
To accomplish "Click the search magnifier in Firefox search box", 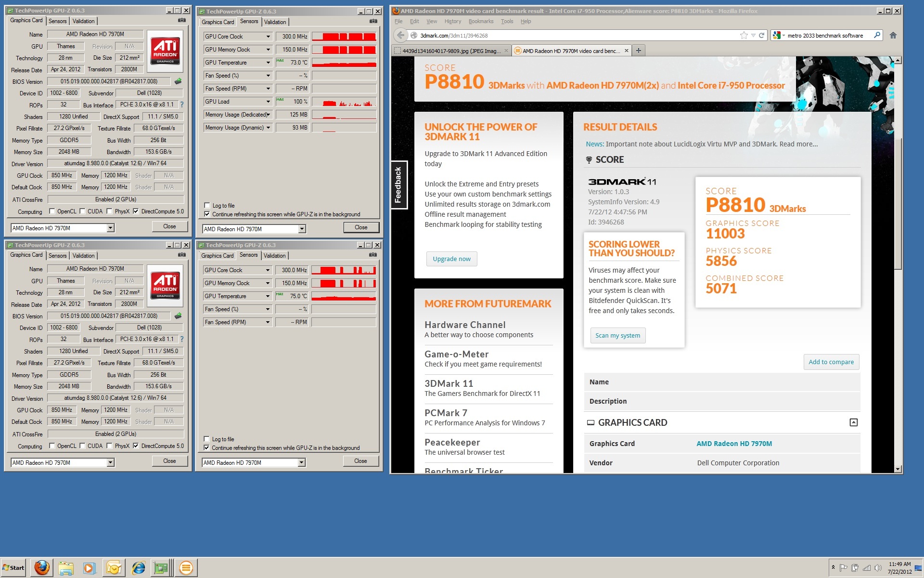I will click(877, 35).
